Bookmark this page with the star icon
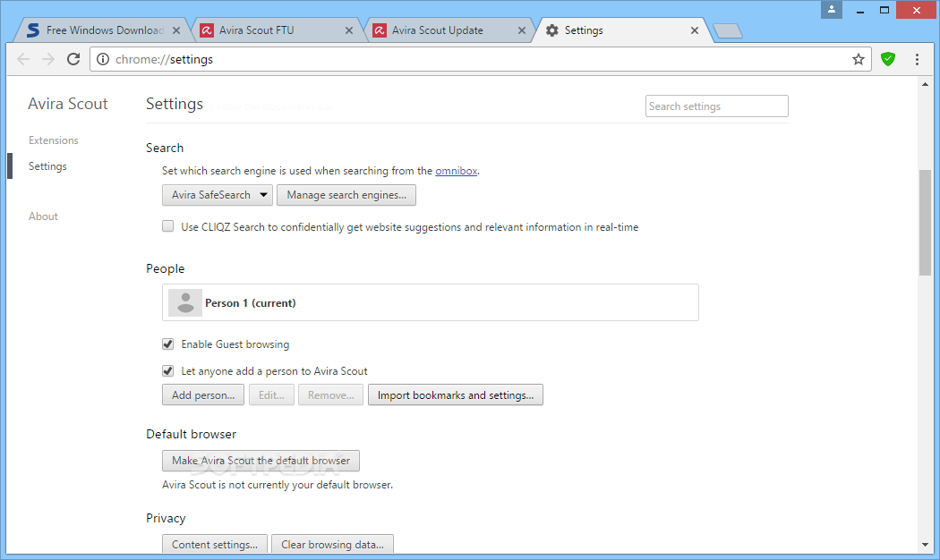This screenshot has height=560, width=940. (859, 59)
